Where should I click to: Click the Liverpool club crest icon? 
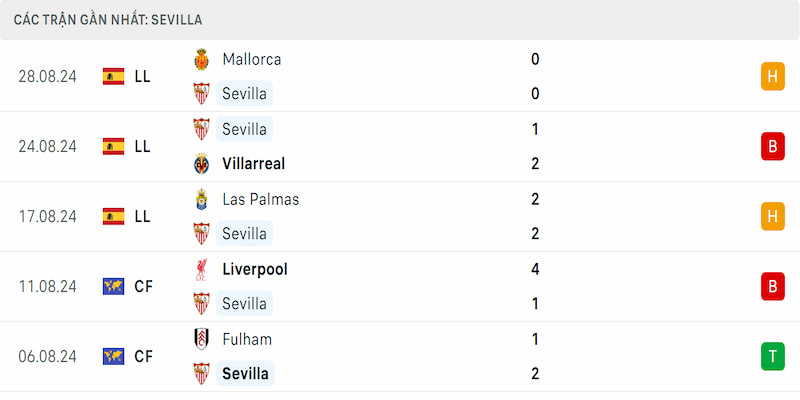click(202, 269)
